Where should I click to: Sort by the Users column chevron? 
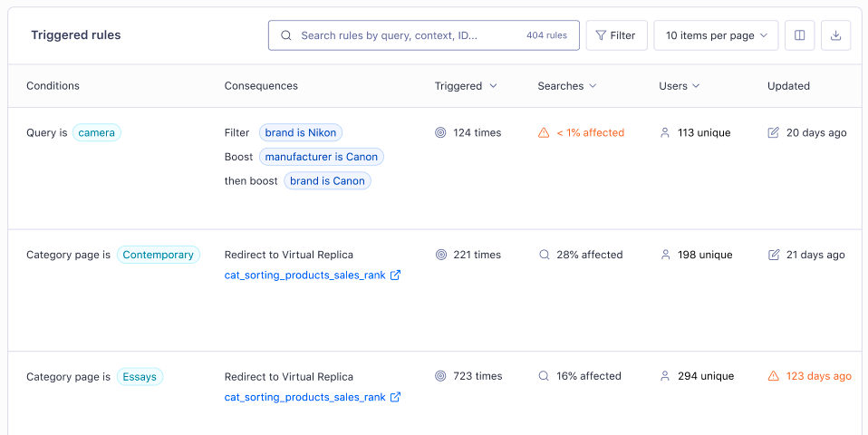click(x=696, y=86)
